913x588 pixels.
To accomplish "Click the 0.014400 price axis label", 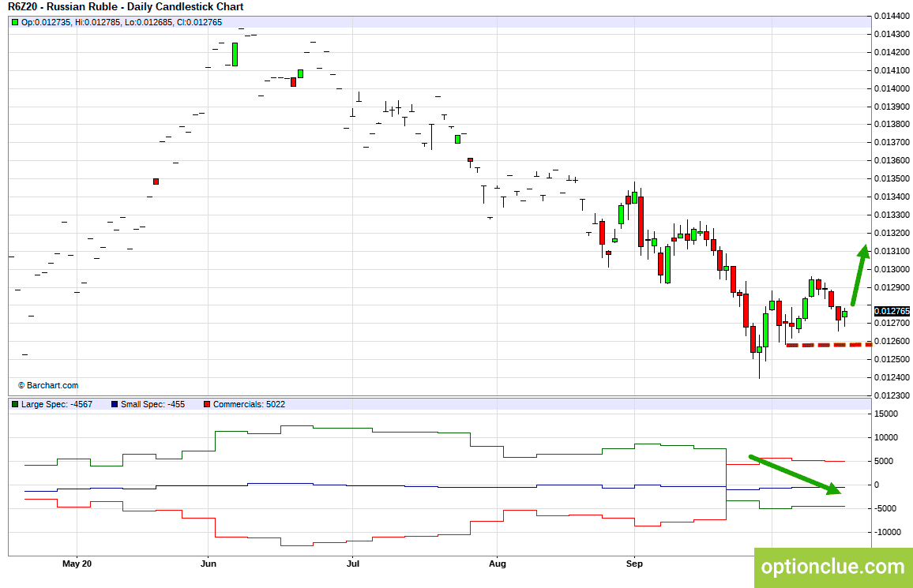I will pos(892,17).
